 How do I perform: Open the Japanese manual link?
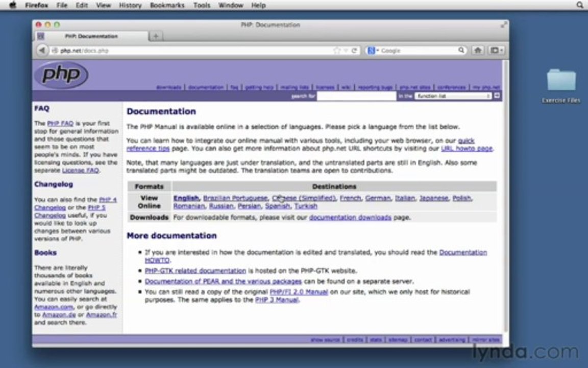coord(433,198)
